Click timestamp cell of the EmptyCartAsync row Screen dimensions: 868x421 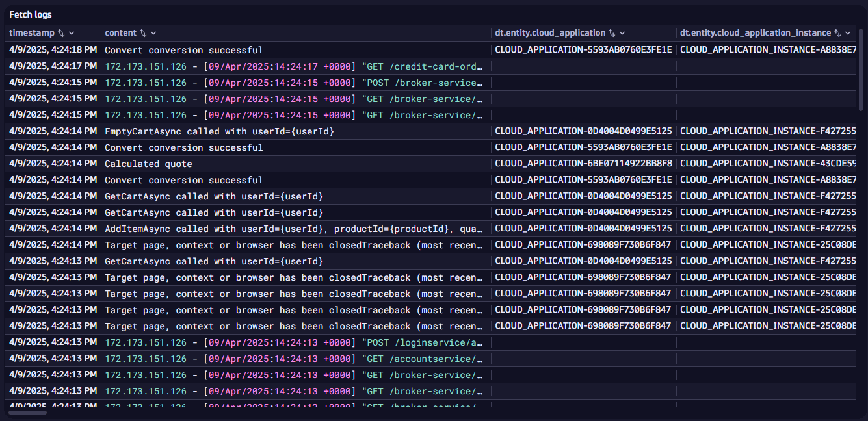(53, 131)
